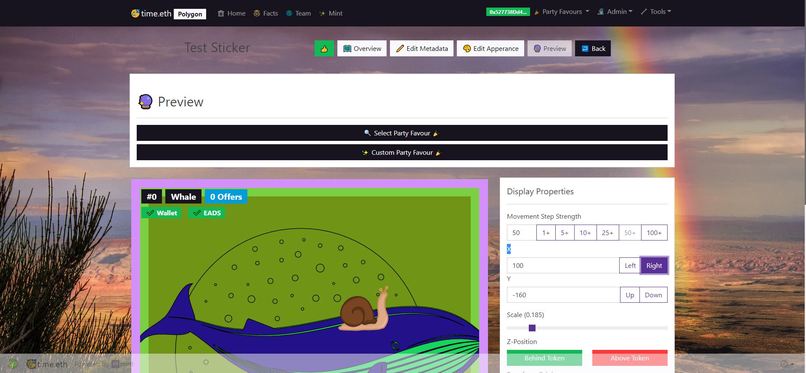The image size is (806, 373).
Task: Click the book icon on Overview
Action: click(347, 48)
